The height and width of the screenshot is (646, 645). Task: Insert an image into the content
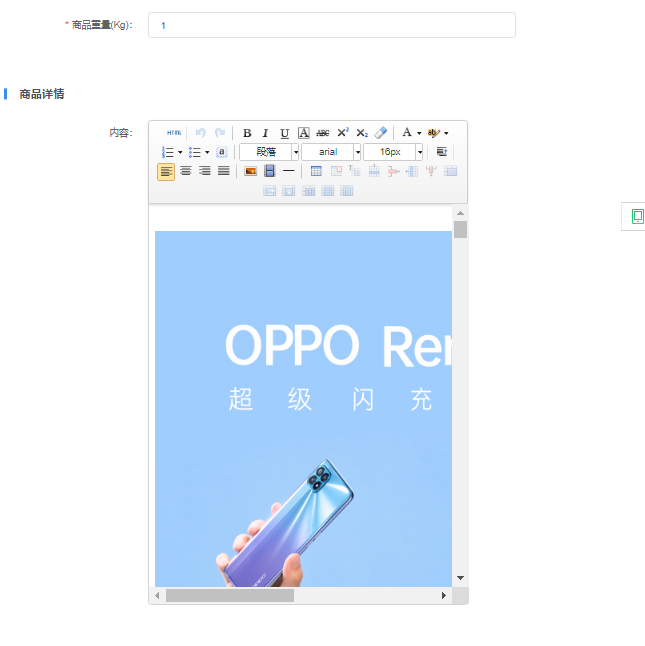click(x=250, y=171)
